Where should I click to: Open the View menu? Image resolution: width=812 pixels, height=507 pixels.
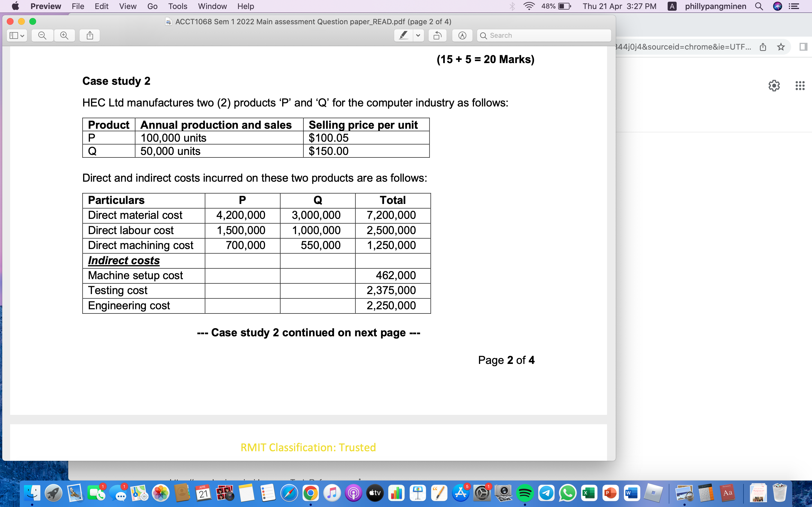127,6
